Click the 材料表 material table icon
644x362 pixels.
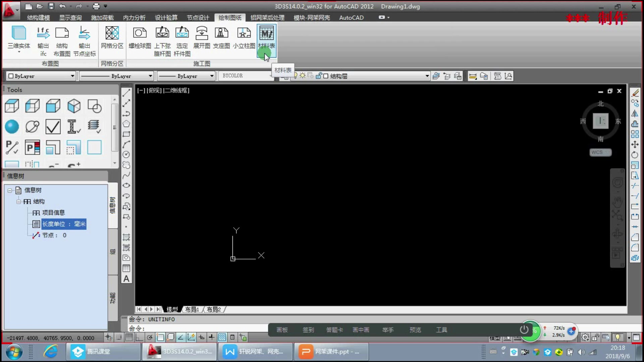[x=267, y=34]
